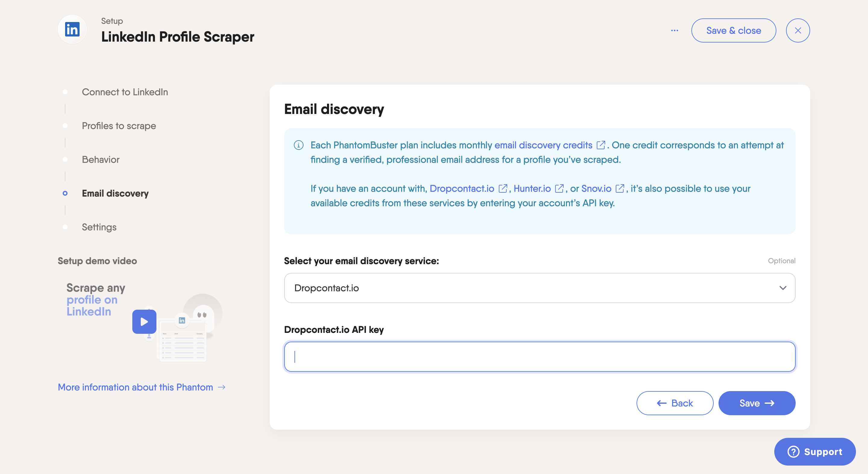The image size is (868, 474).
Task: Open external link icon after Dropcontact.io
Action: [502, 188]
